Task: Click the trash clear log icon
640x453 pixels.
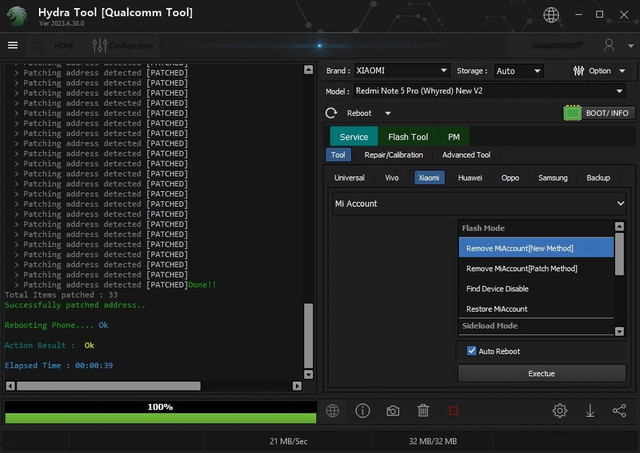Action: (x=423, y=411)
